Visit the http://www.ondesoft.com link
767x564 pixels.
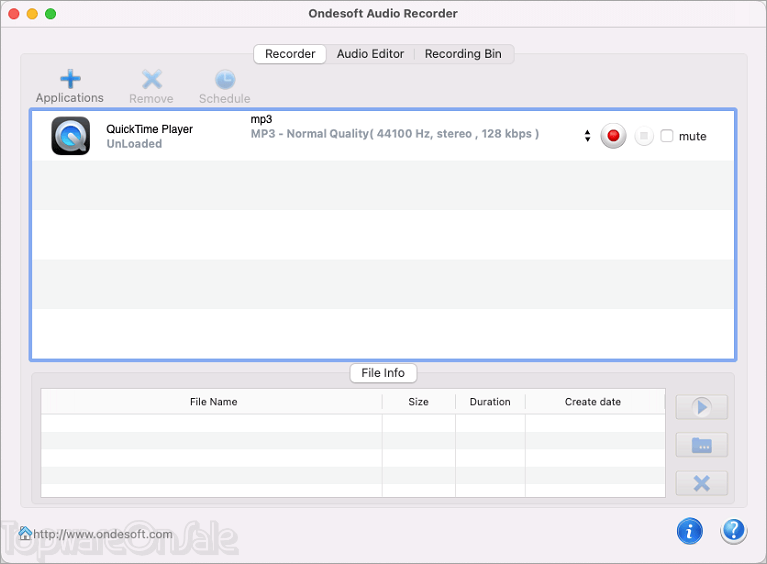click(103, 534)
